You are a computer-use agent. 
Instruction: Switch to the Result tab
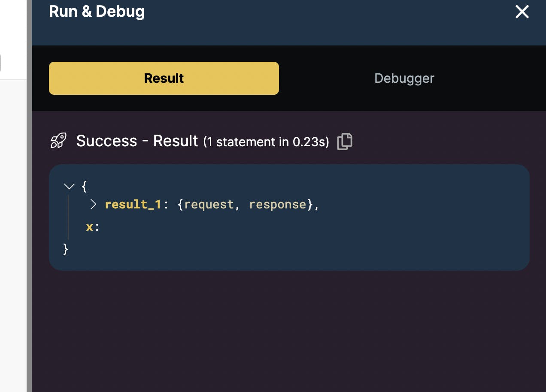pos(164,78)
